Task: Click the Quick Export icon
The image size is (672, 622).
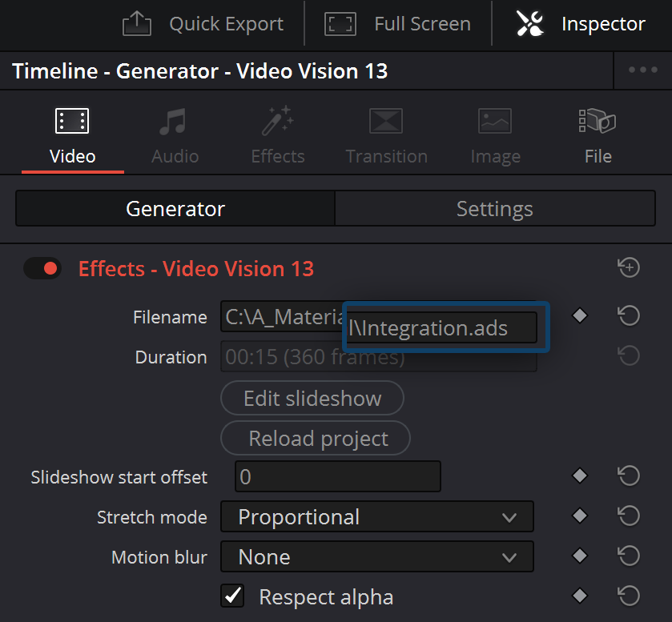Action: point(136,23)
